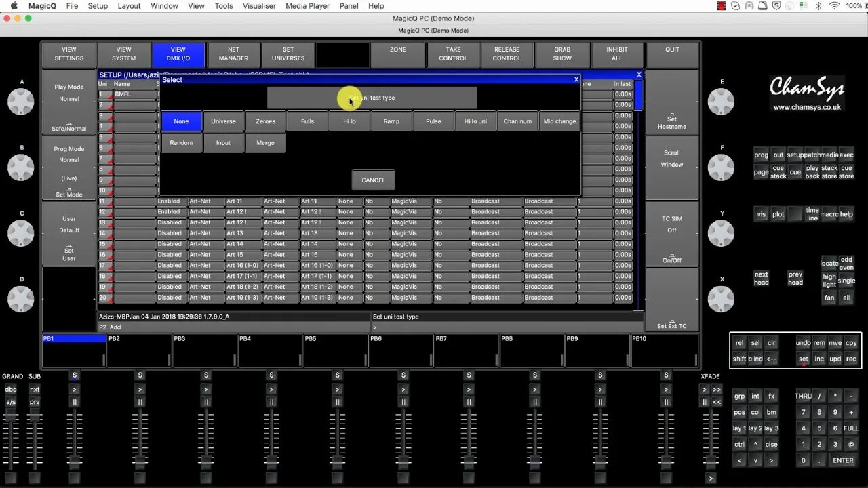
Task: Open the Media Player menu
Action: [308, 6]
